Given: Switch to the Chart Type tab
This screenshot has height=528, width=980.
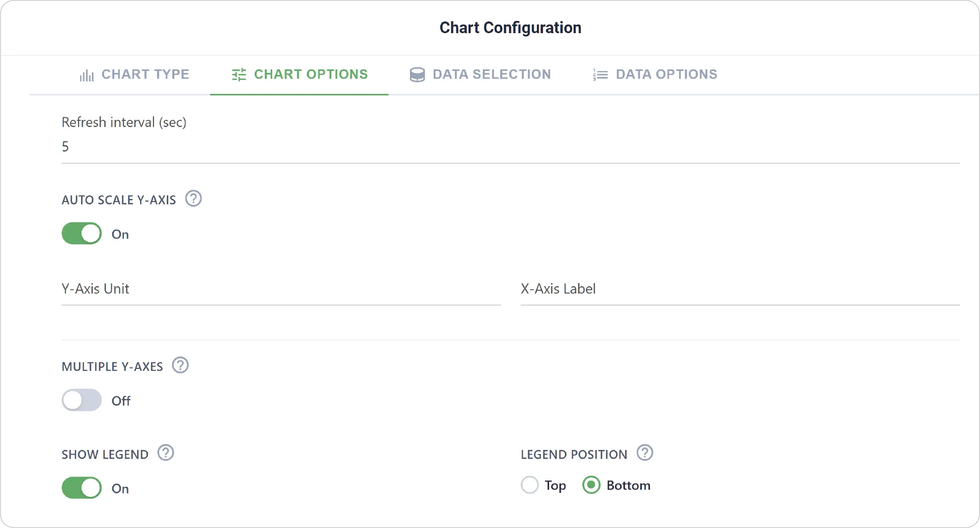Looking at the screenshot, I should 134,74.
